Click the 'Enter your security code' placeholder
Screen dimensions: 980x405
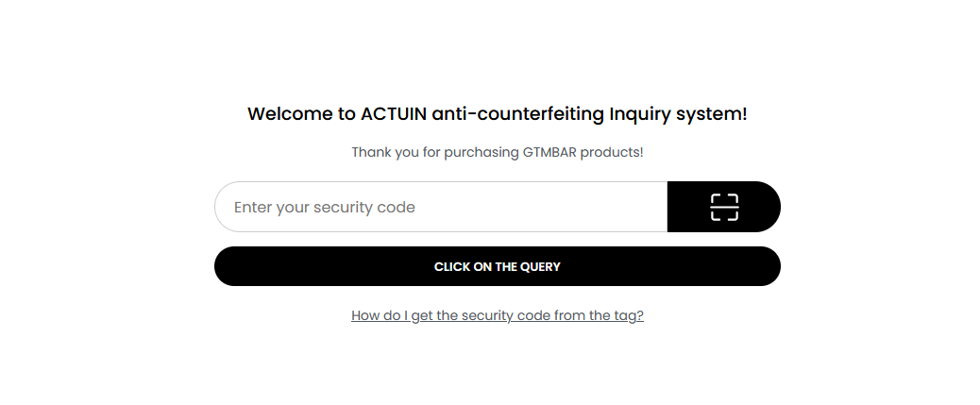tap(325, 207)
